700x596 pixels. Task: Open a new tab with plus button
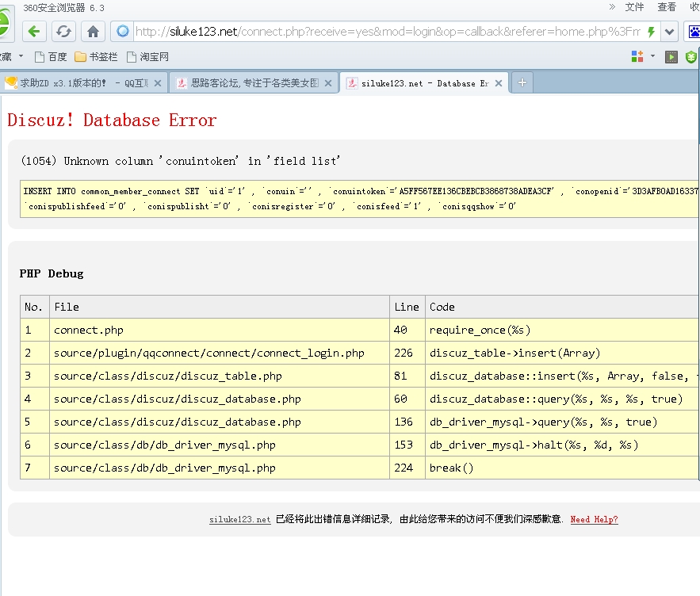pos(522,82)
